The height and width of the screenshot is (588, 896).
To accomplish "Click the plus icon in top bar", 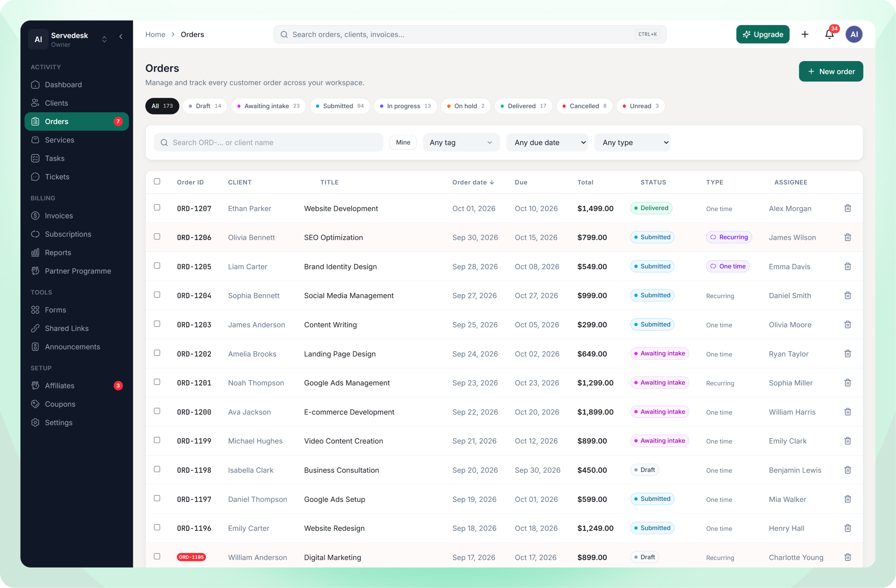I will (x=805, y=35).
